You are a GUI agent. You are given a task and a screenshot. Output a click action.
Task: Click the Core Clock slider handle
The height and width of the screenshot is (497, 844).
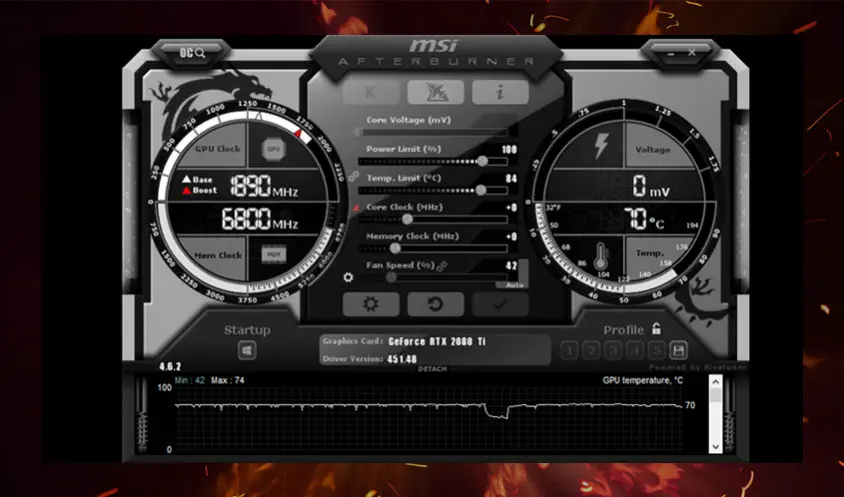pos(406,218)
